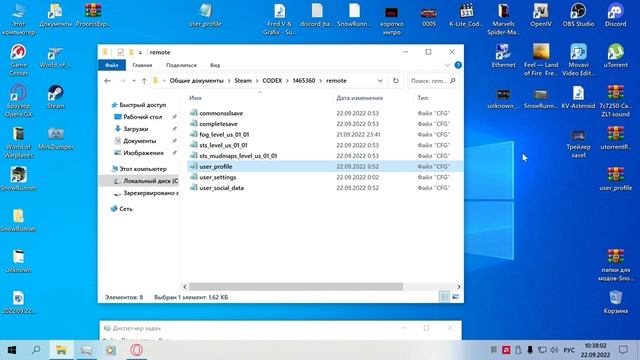Open Этот компьютер desktop icon
This screenshot has width=640, height=360.
[x=18, y=19]
